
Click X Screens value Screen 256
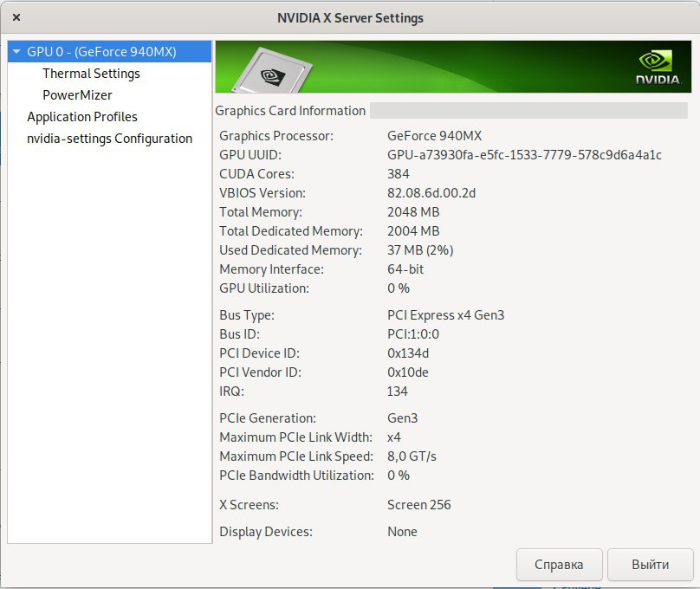pyautogui.click(x=418, y=505)
